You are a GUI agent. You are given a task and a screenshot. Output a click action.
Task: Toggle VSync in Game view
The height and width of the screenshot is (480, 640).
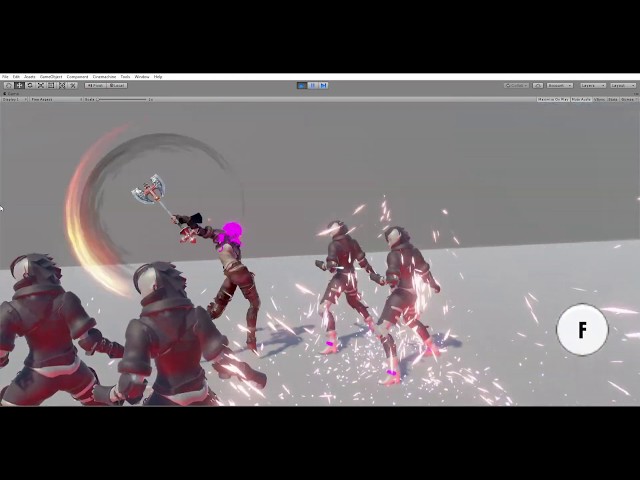tap(600, 99)
